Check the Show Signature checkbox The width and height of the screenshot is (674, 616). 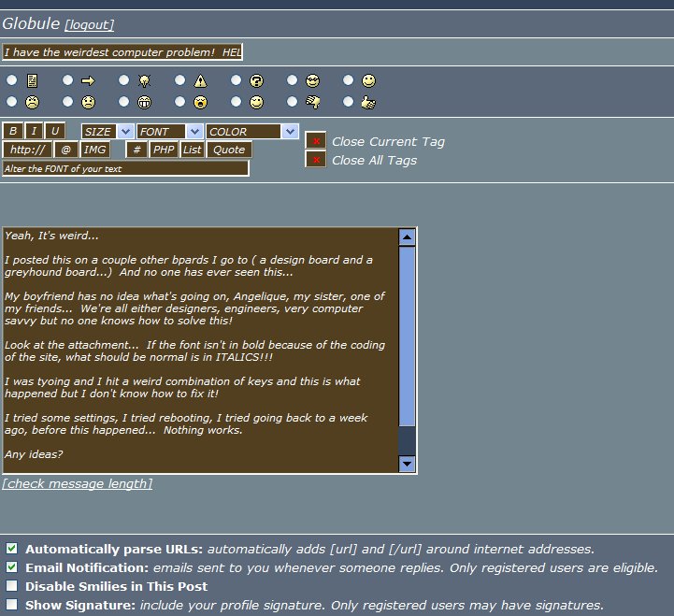pos(11,605)
